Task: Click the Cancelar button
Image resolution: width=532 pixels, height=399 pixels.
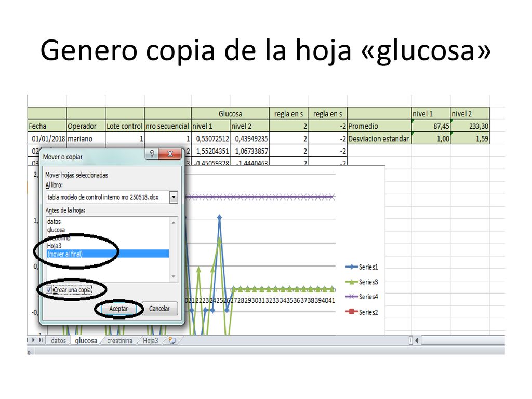Action: point(159,309)
